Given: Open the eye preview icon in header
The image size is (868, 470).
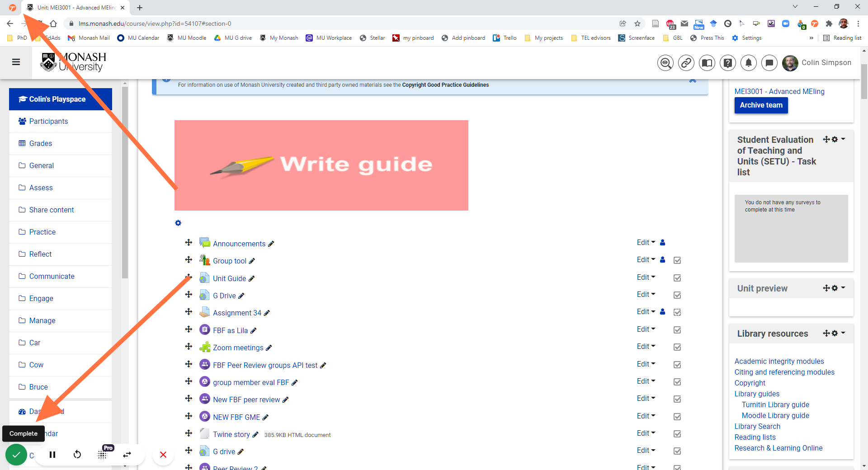Looking at the screenshot, I should [x=665, y=63].
